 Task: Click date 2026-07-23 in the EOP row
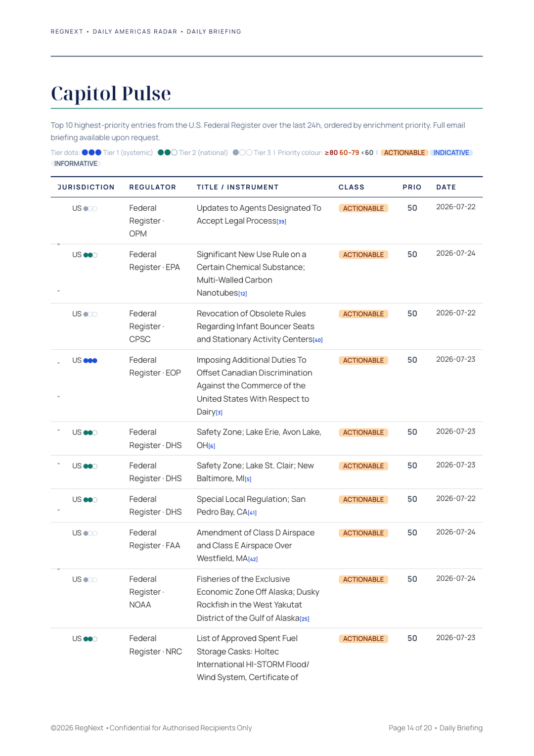point(456,359)
